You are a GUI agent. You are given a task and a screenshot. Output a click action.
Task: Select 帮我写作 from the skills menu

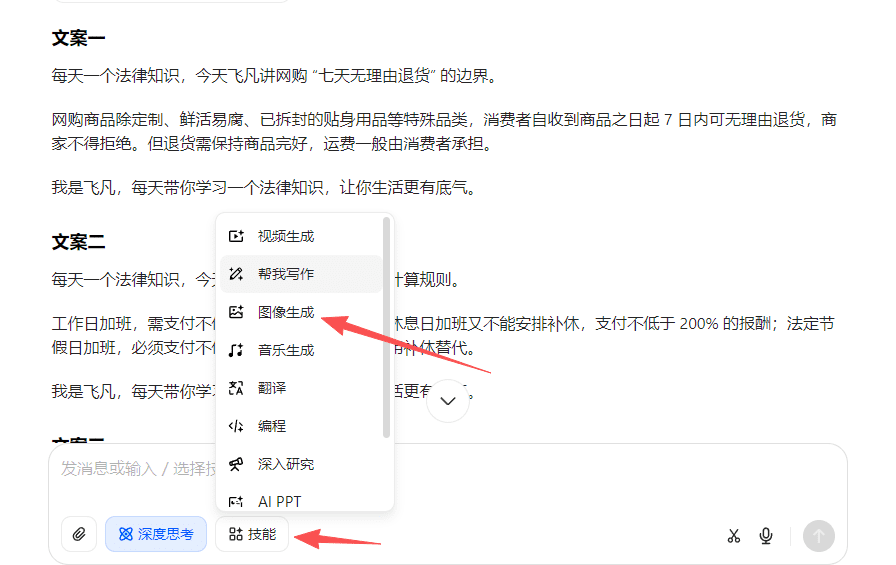tap(285, 274)
